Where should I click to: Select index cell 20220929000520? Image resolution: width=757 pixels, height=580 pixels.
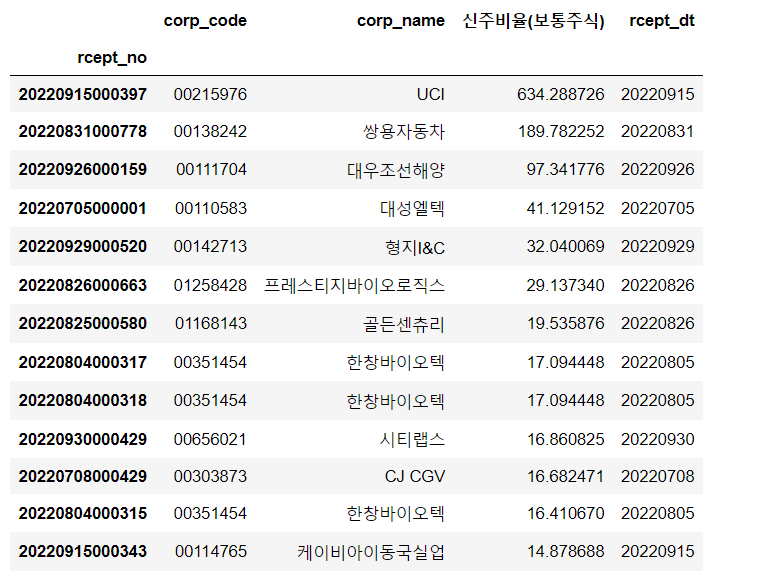tap(83, 246)
